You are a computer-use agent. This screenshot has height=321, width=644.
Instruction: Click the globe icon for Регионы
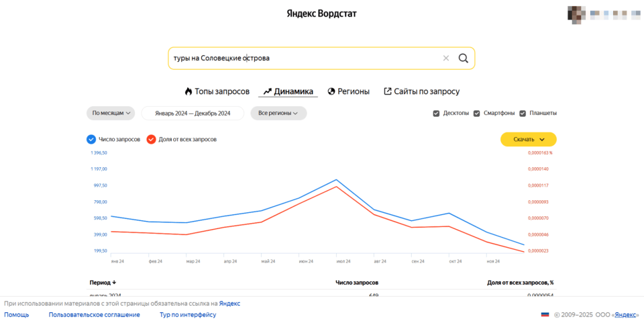tap(331, 91)
